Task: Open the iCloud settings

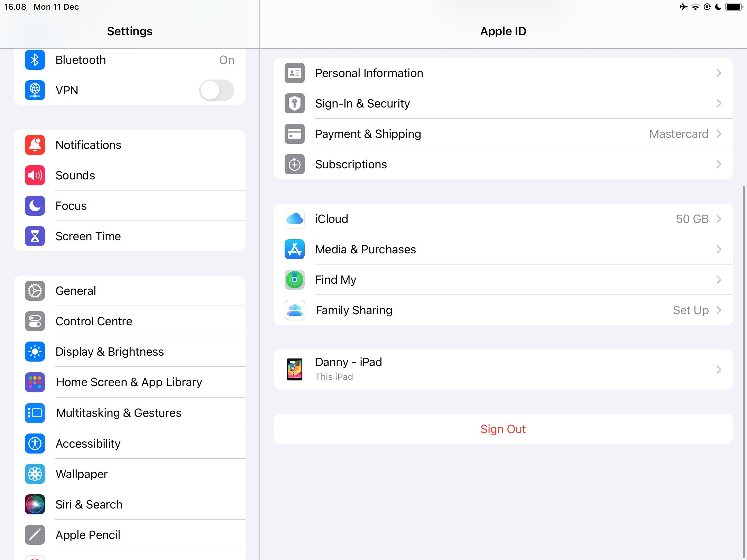Action: point(503,219)
